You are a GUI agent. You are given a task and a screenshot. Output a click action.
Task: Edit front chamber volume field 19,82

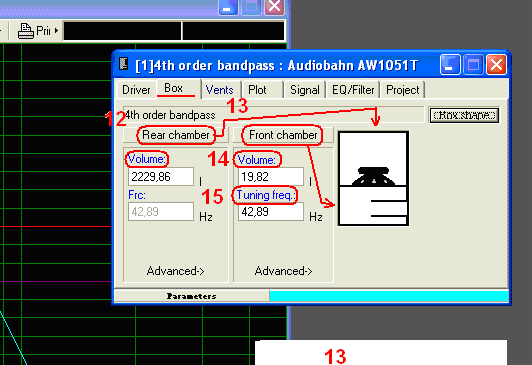[x=270, y=177]
